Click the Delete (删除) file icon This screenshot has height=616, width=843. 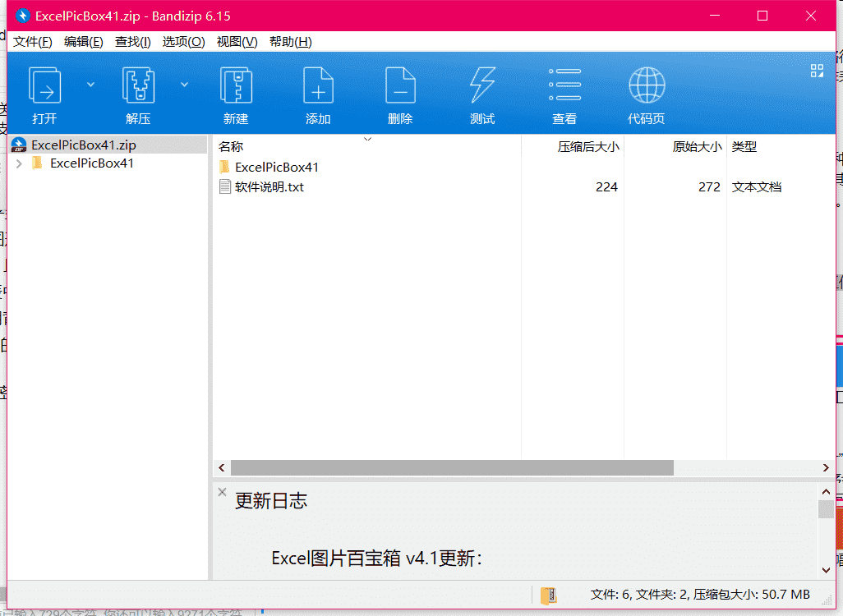400,85
